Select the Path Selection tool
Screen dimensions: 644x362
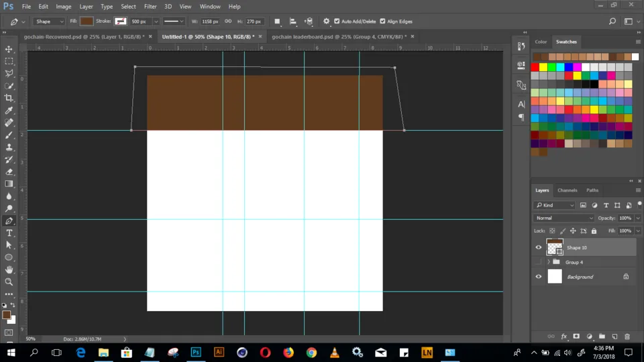click(x=9, y=245)
